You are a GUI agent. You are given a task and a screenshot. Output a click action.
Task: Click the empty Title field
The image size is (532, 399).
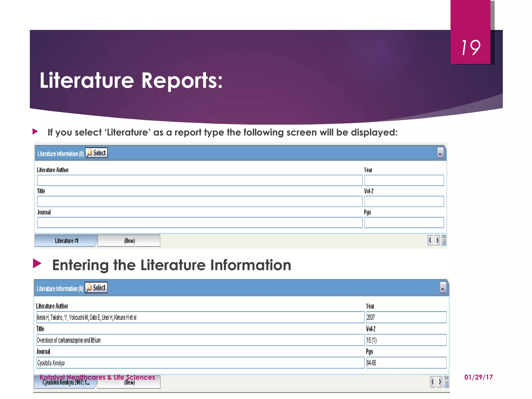200,201
